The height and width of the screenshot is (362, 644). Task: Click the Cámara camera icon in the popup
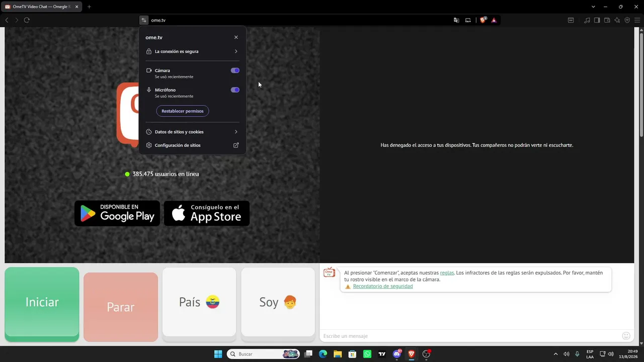click(x=149, y=70)
